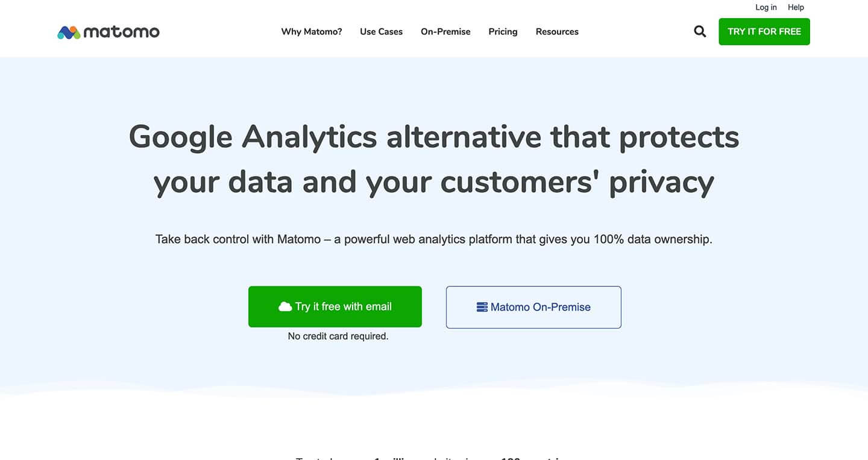Open the Why Matomo? menu
The image size is (868, 460).
(312, 31)
